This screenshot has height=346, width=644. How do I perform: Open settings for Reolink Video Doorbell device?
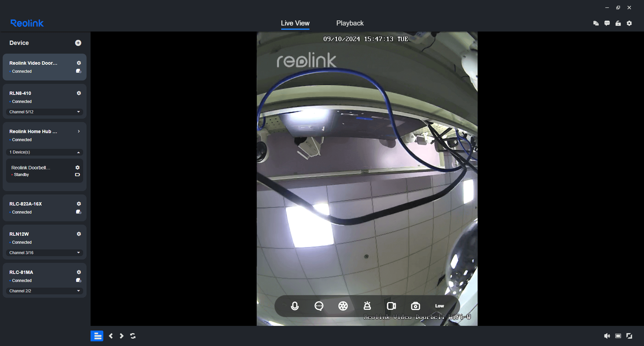(x=79, y=63)
